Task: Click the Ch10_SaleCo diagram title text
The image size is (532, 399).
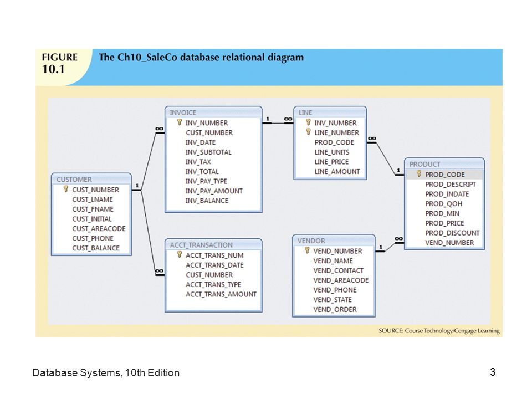Action: [201, 57]
